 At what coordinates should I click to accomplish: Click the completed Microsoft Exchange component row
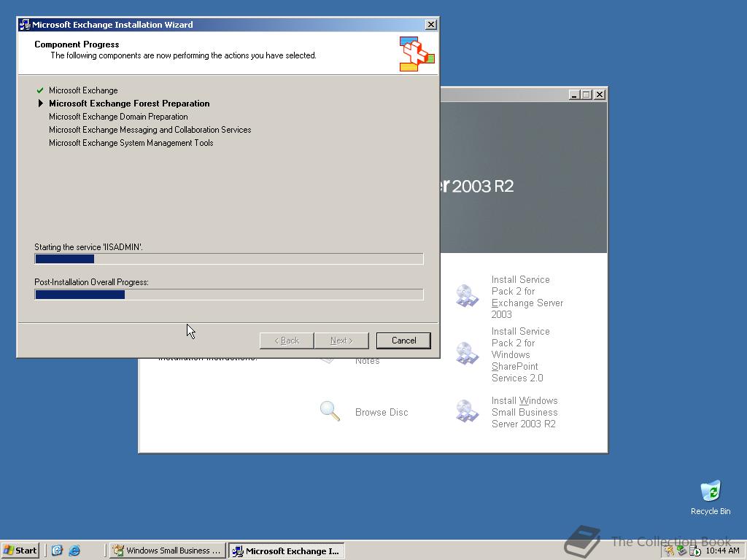coord(83,90)
